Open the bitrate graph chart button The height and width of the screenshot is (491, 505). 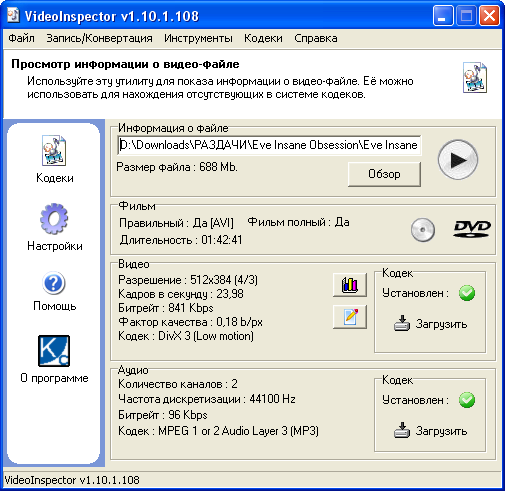[x=350, y=285]
